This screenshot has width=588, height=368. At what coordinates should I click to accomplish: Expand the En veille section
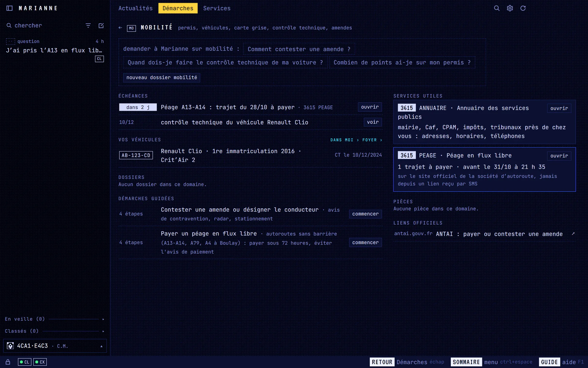pyautogui.click(x=55, y=319)
